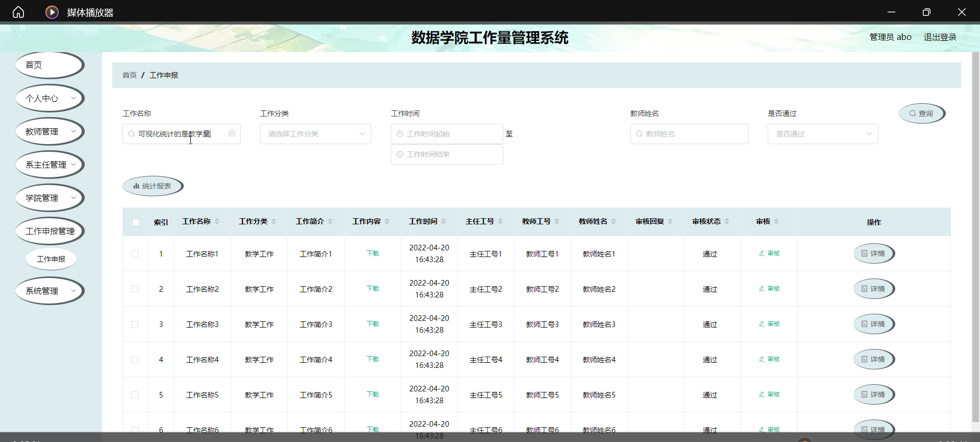980x442 pixels.
Task: Click 管理员 abo user label
Action: tap(890, 37)
